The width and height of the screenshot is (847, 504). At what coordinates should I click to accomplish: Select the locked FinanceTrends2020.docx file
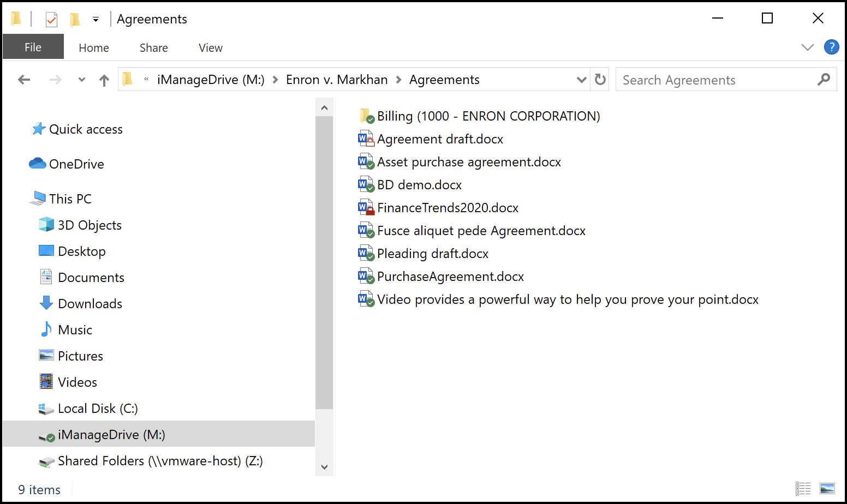click(448, 208)
